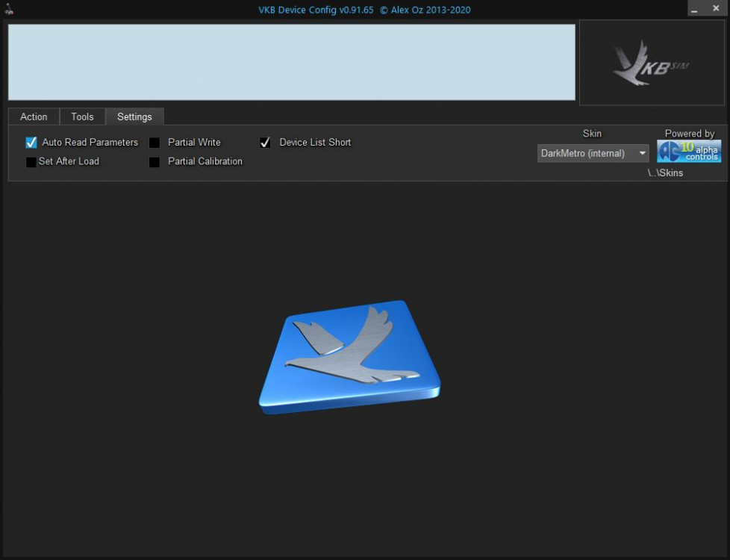Click the app icon in title bar
Viewport: 730px width, 560px height.
[x=8, y=9]
